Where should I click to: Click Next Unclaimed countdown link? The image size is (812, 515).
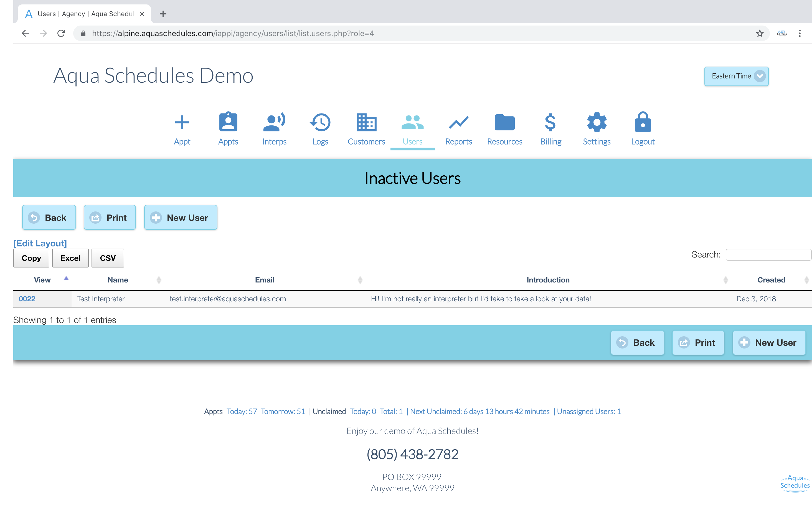point(479,412)
